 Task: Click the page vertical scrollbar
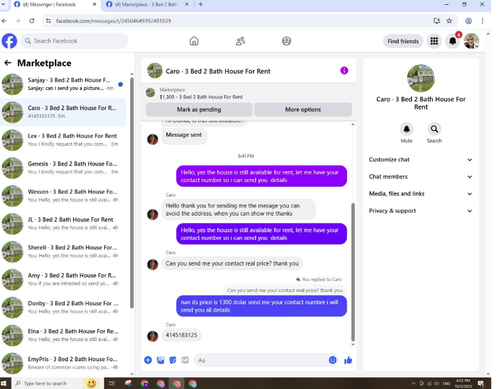(x=488, y=203)
